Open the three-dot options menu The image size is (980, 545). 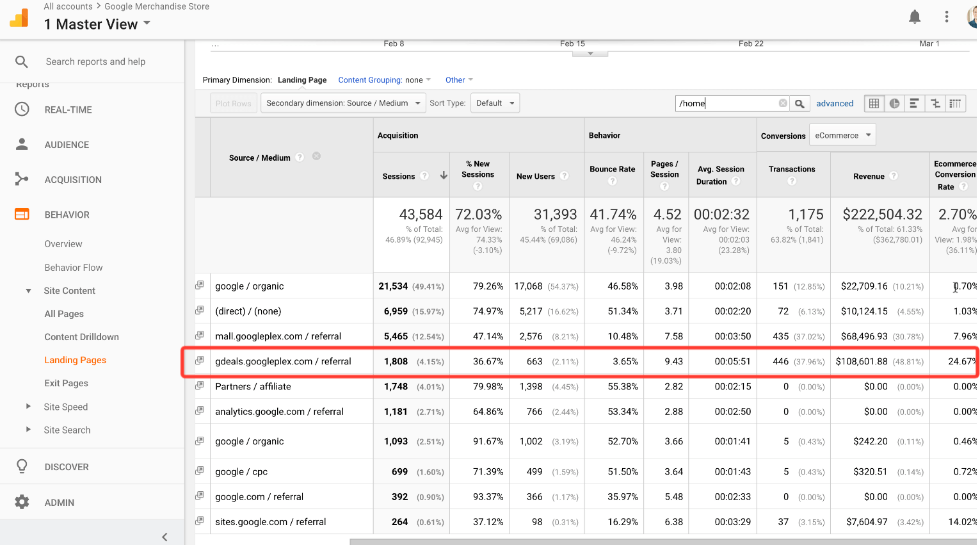point(947,17)
